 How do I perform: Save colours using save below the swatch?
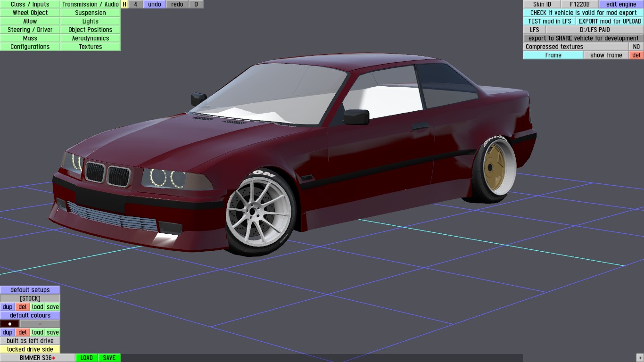[x=53, y=332]
